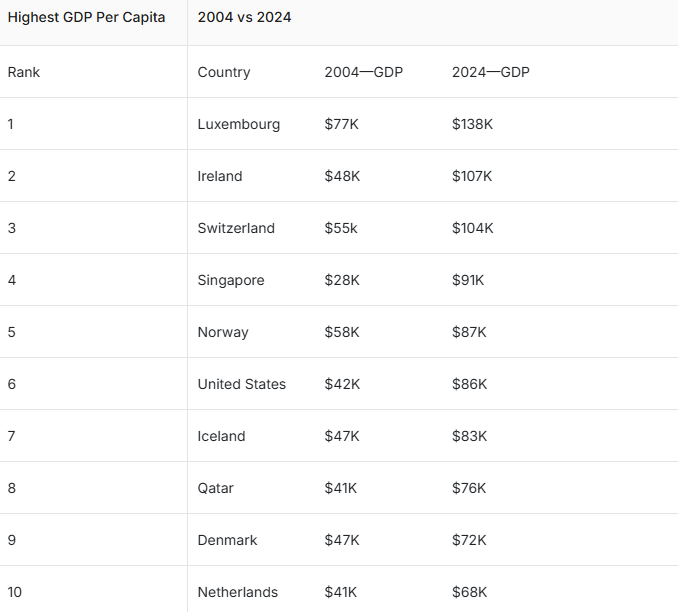Click the Ireland country cell

(220, 176)
